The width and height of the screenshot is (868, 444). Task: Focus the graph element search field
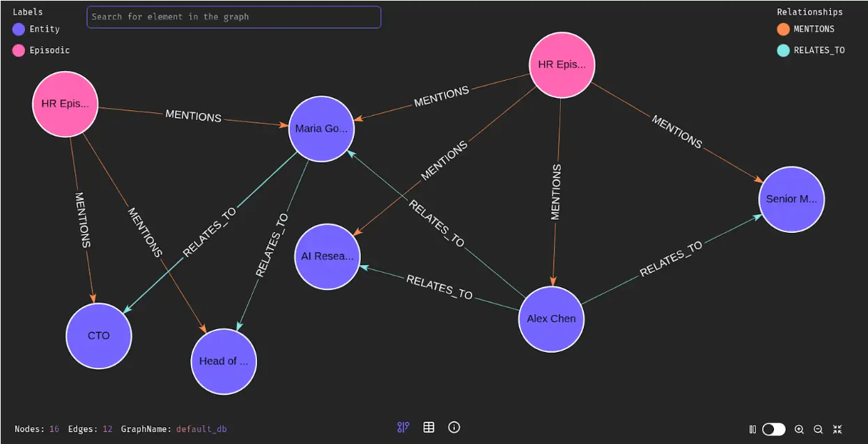coord(234,17)
